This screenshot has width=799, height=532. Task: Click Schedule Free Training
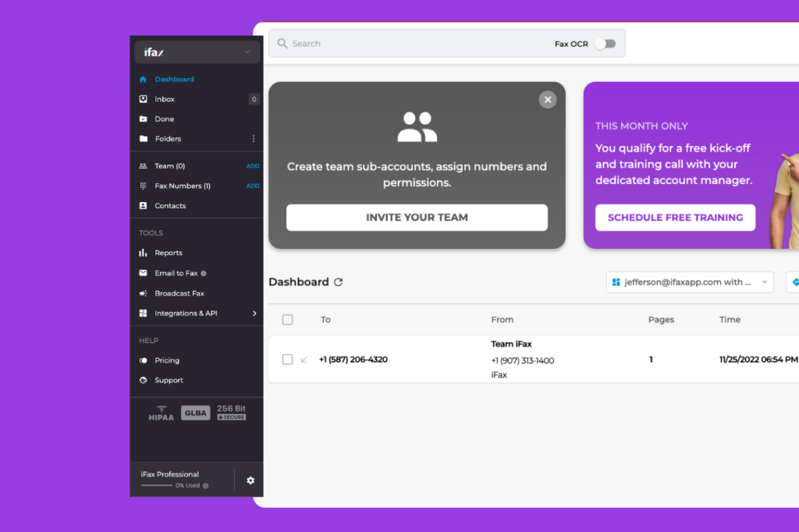[675, 218]
